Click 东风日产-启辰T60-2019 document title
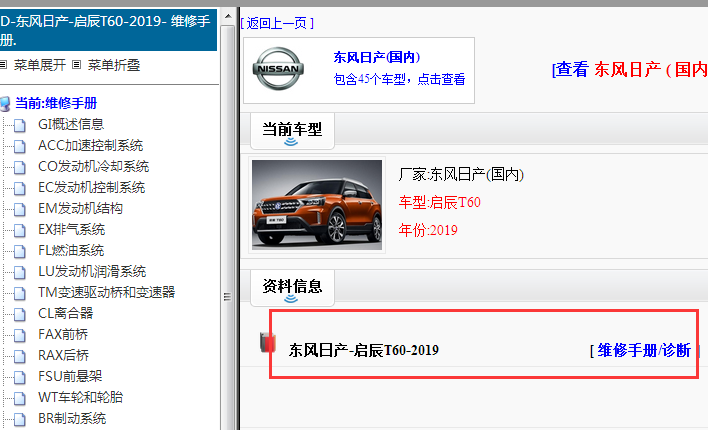The height and width of the screenshot is (430, 708). pyautogui.click(x=363, y=351)
